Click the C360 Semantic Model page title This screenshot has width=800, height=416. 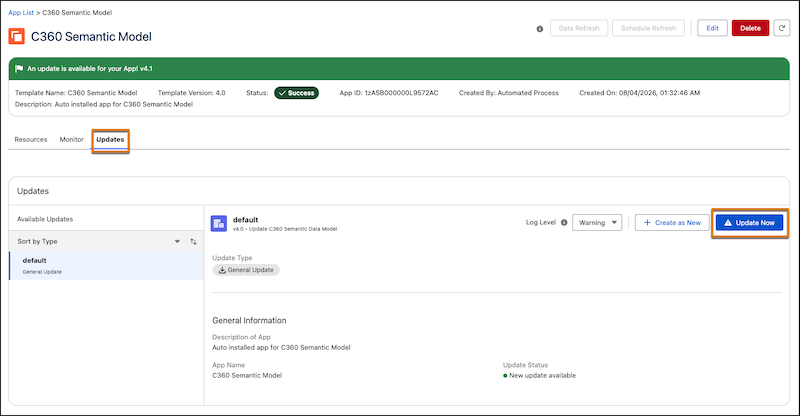[x=91, y=37]
